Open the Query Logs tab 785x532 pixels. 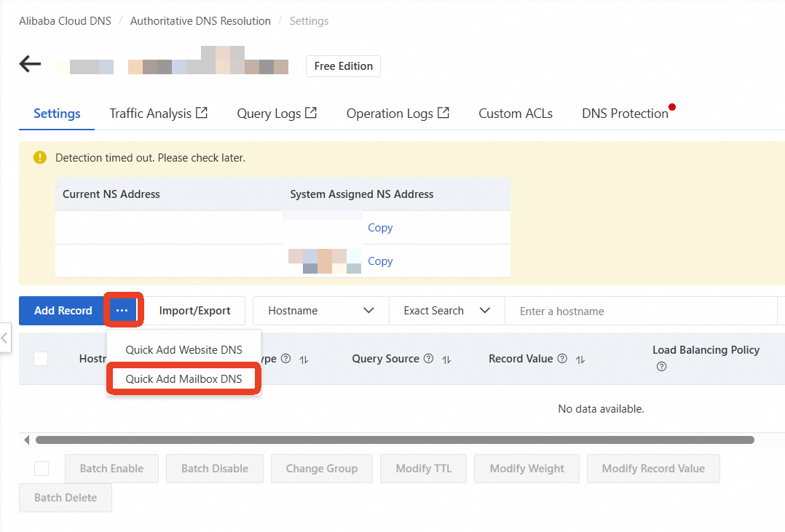tap(277, 114)
